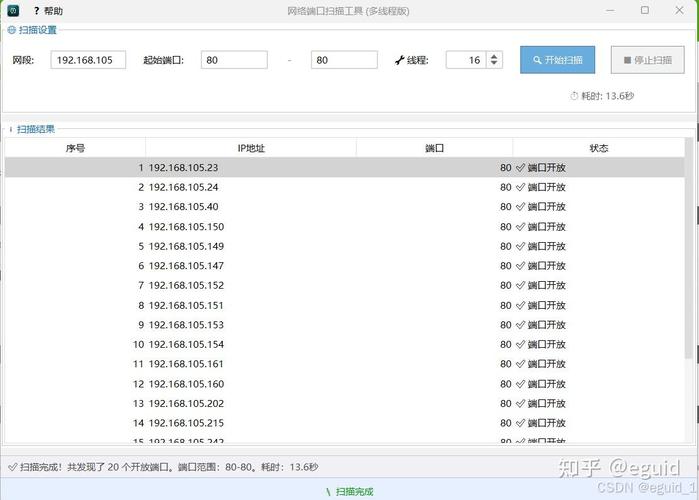Click checkmark icon in row 192.168.105.150

520,226
